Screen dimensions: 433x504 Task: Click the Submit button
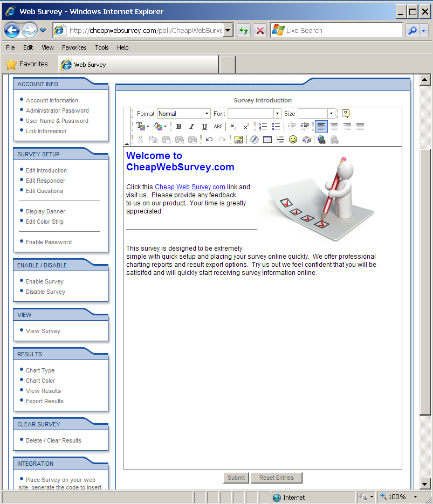(x=236, y=478)
